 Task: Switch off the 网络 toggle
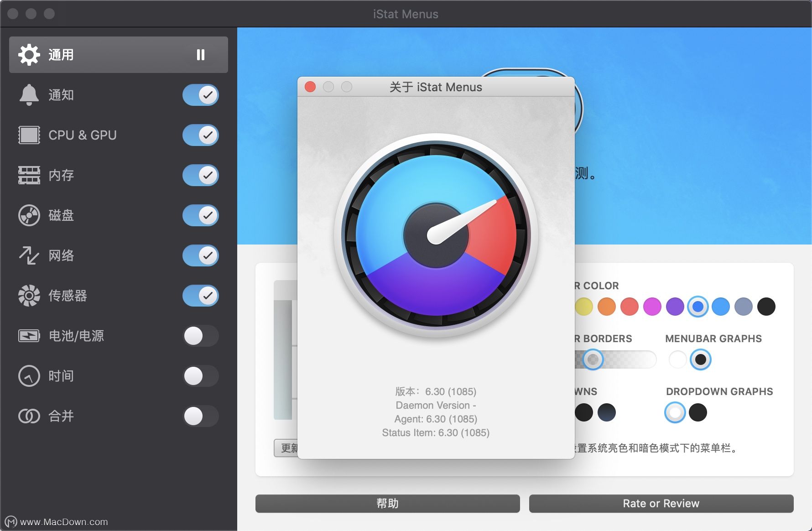click(x=201, y=255)
